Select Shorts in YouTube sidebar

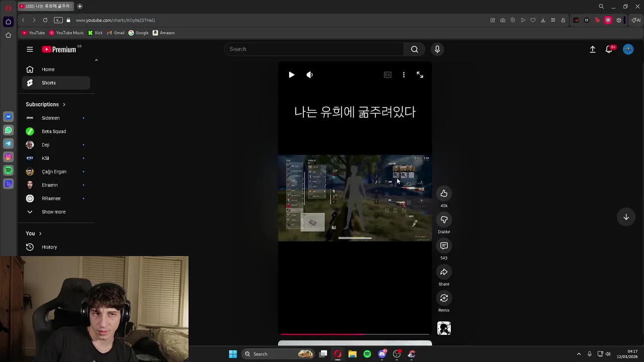click(x=56, y=82)
